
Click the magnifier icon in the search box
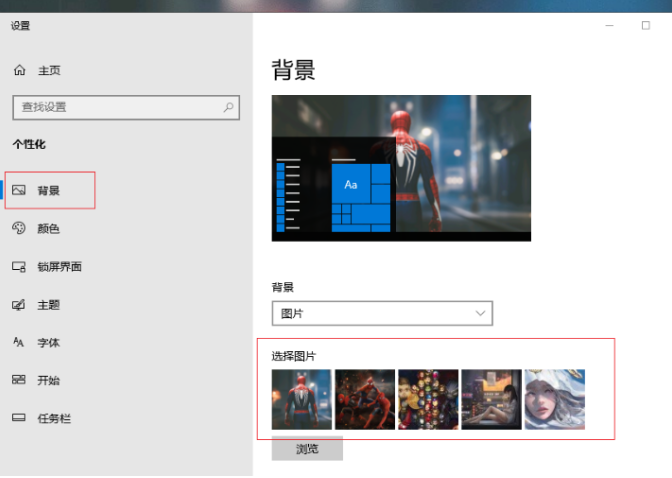pos(228,107)
